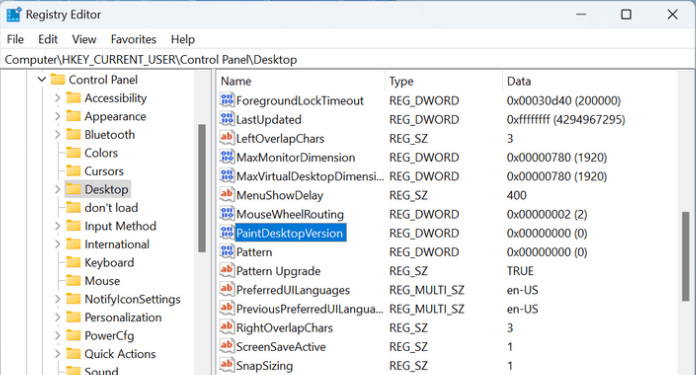Expand the Desktop key

[57, 189]
